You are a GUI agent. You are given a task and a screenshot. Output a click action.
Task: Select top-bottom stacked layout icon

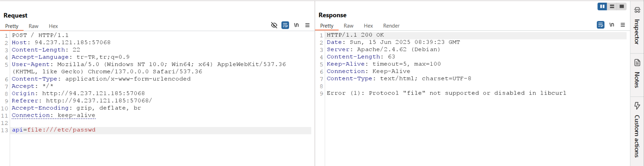(612, 6)
